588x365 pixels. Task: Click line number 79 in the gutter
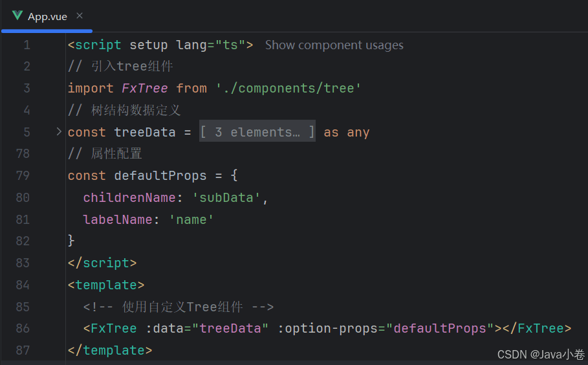[23, 175]
